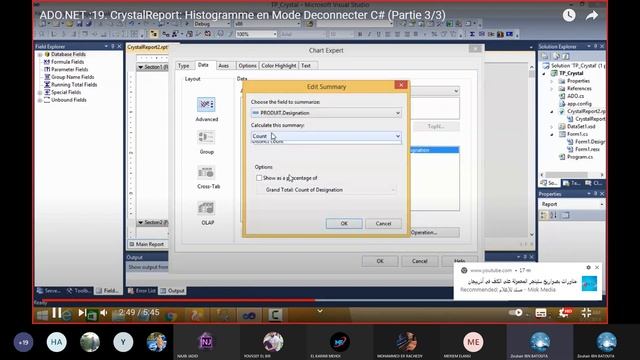
Task: Toggle subtitles captions button
Action: click(x=541, y=313)
